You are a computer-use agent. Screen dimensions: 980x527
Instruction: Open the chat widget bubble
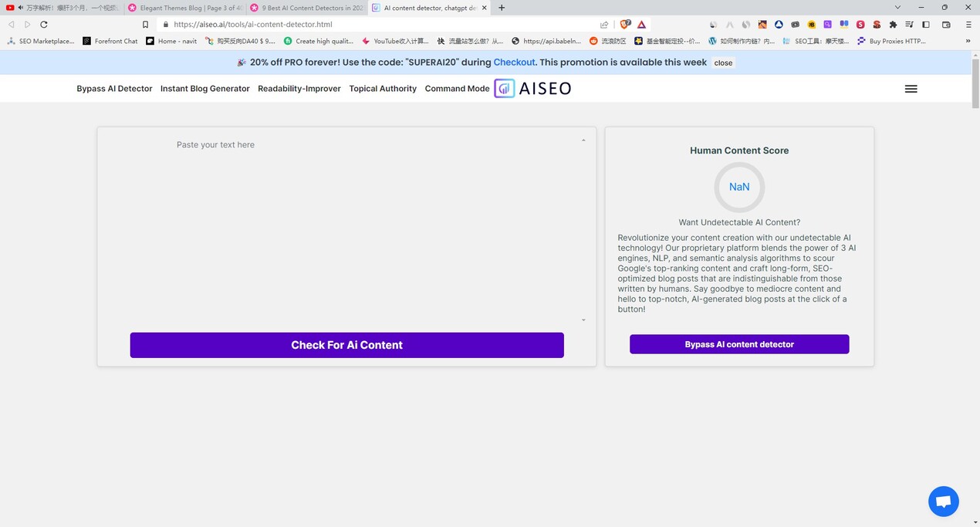pos(943,501)
